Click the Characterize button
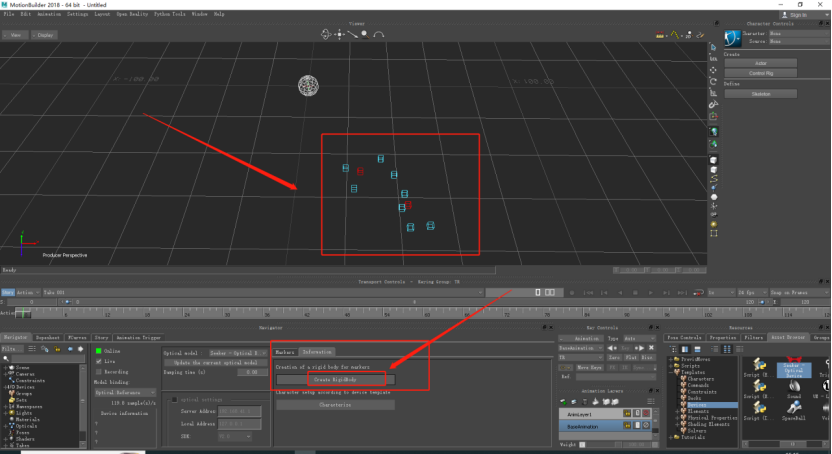The width and height of the screenshot is (832, 454). pos(335,405)
